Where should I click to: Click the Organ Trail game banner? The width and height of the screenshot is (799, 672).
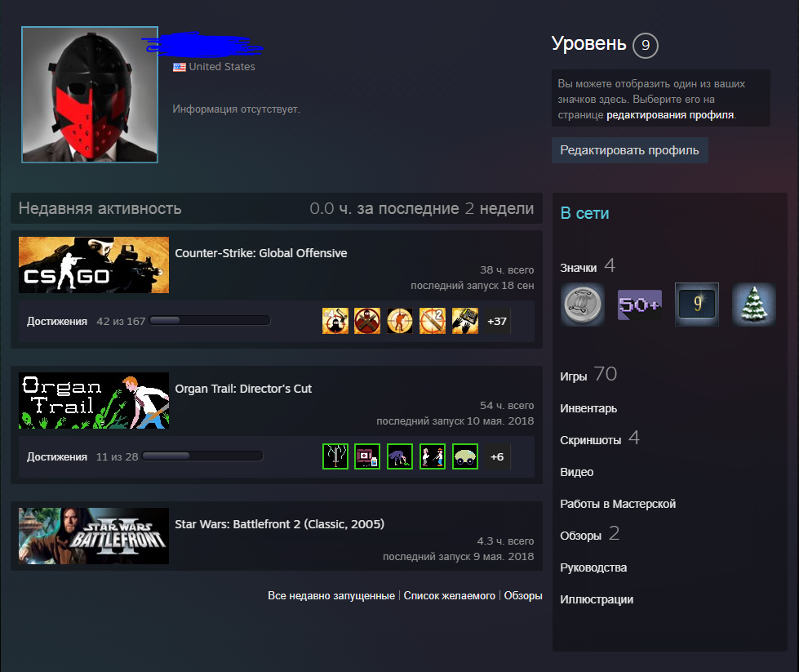(94, 401)
